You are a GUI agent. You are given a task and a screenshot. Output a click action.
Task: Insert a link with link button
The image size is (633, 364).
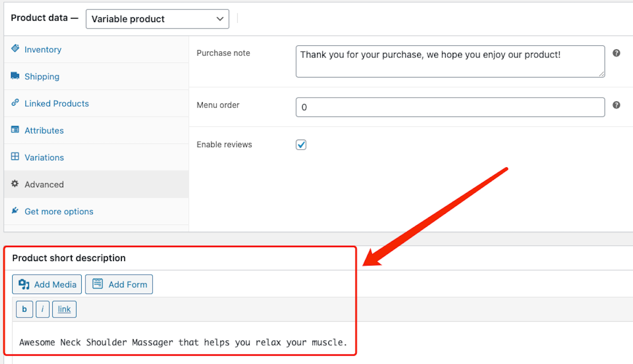(64, 309)
